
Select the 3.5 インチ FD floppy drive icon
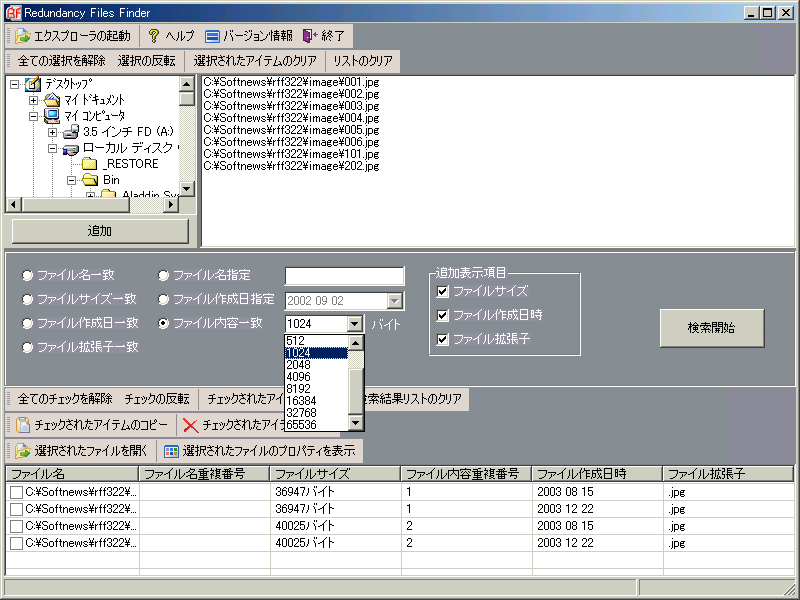click(71, 132)
